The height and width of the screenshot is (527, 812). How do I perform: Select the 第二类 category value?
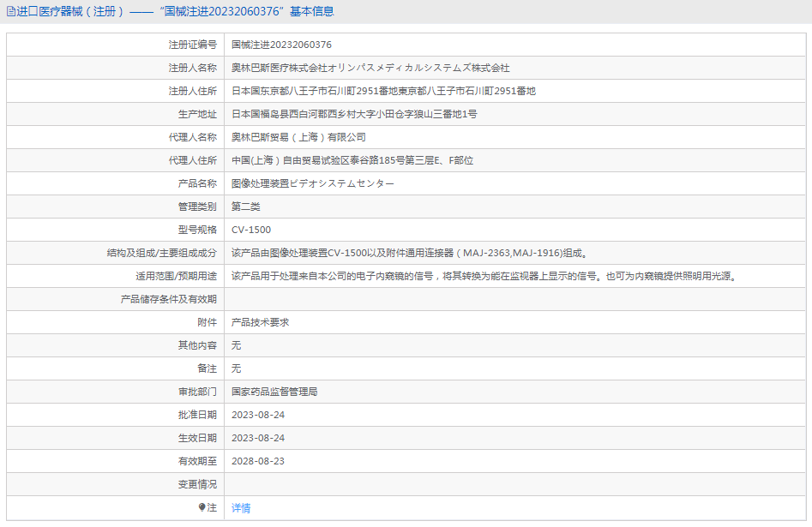246,207
